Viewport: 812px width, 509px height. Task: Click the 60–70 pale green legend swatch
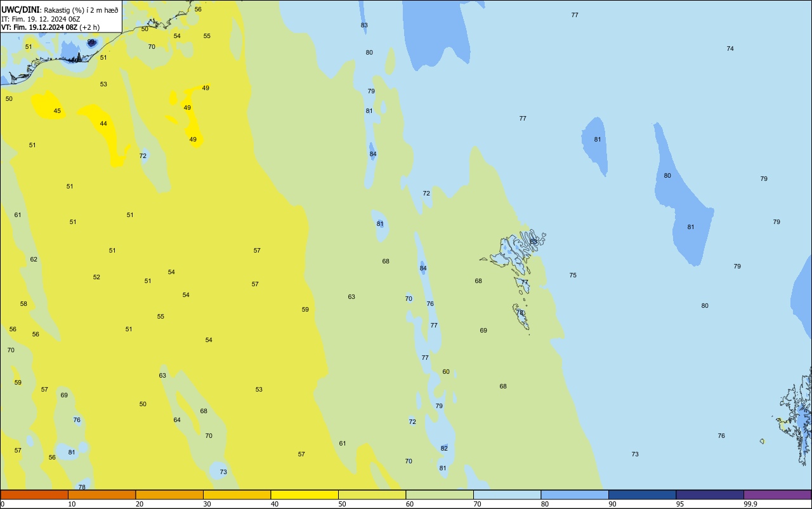point(440,494)
